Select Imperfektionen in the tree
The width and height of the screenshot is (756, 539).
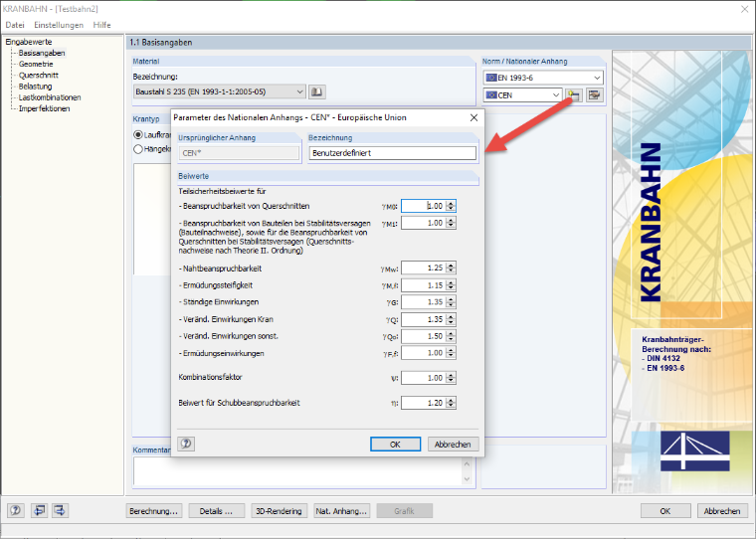pyautogui.click(x=45, y=108)
